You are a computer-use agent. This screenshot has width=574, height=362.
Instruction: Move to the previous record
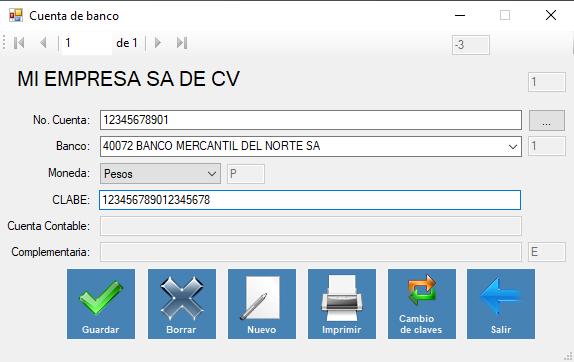pos(43,43)
